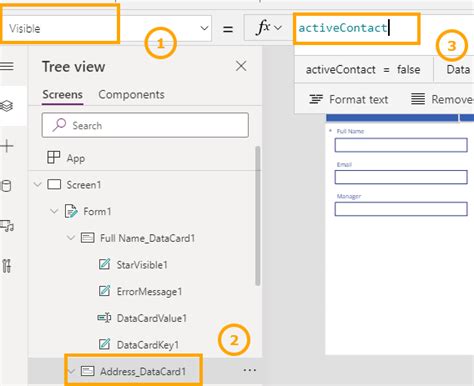The width and height of the screenshot is (474, 386).
Task: Click the Email input field
Action: click(401, 177)
